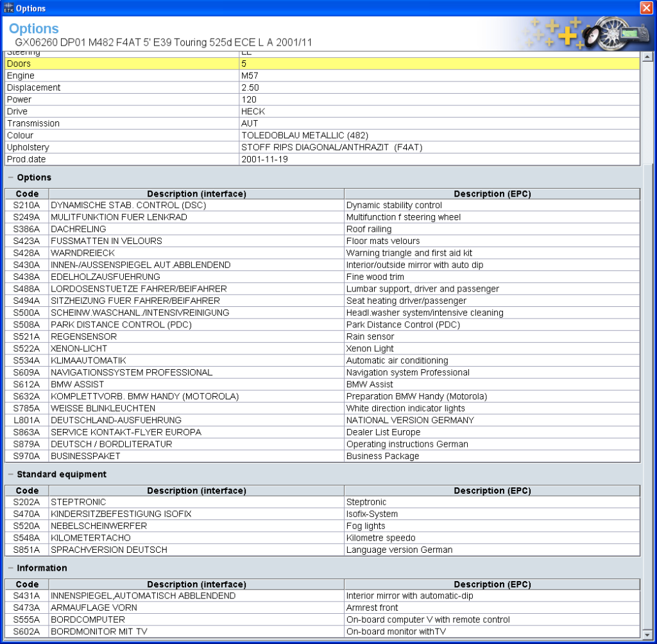Viewport: 657px width, 644px height.
Task: Select the highlighted Doors row
Action: 322,64
